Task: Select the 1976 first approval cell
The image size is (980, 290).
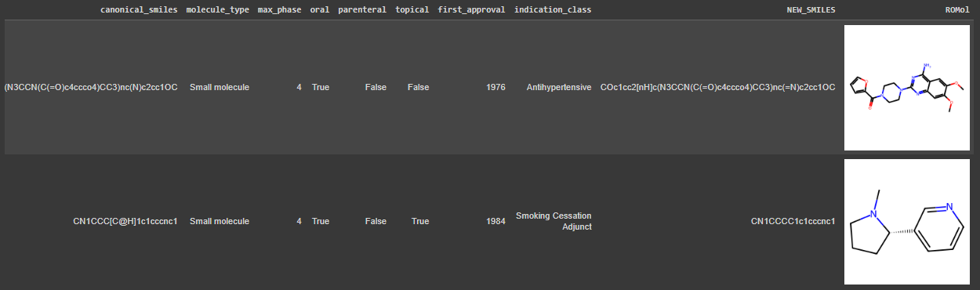Action: tap(495, 88)
